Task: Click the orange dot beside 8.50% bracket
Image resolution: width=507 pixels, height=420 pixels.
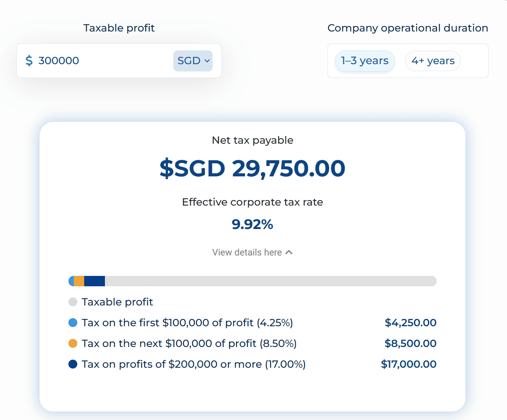Action: coord(73,344)
